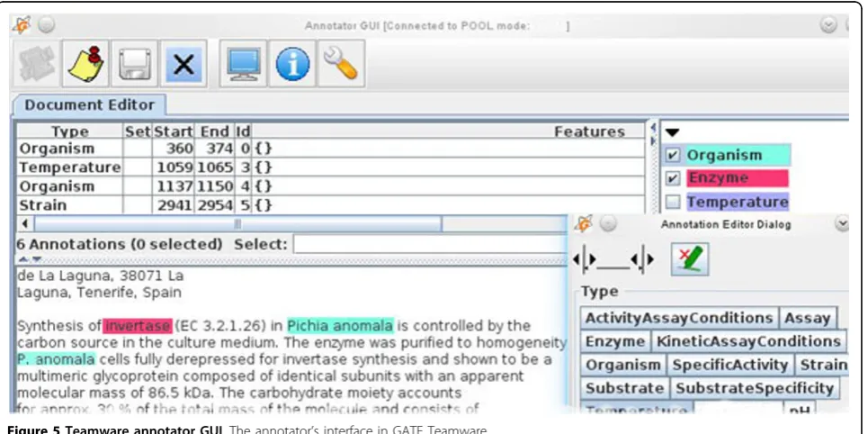Sort by the Type column header
Screen dimensions: 868x434
(70, 131)
